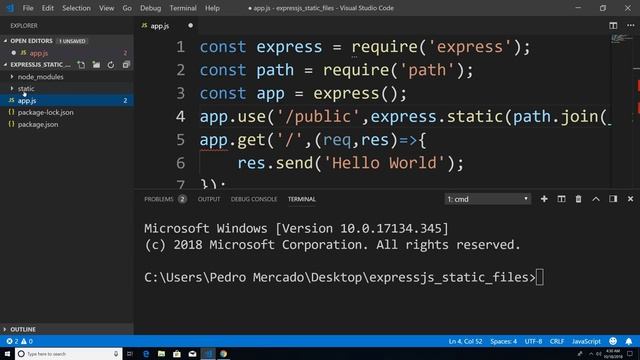Switch to Debug Console tab
This screenshot has height=360, width=640.
(254, 199)
